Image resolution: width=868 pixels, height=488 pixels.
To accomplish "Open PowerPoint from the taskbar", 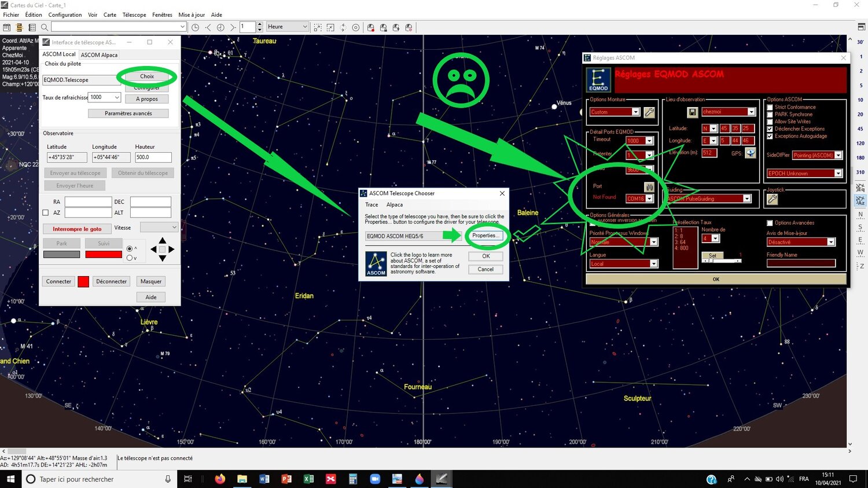I will tap(286, 479).
